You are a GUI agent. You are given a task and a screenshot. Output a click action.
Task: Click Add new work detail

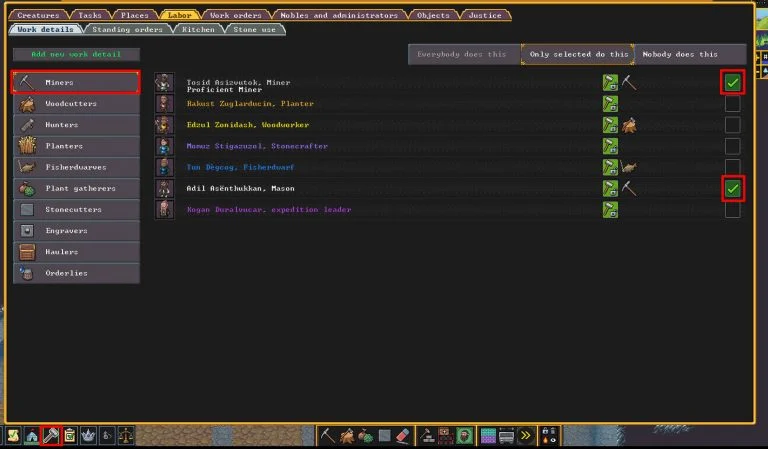[76, 54]
